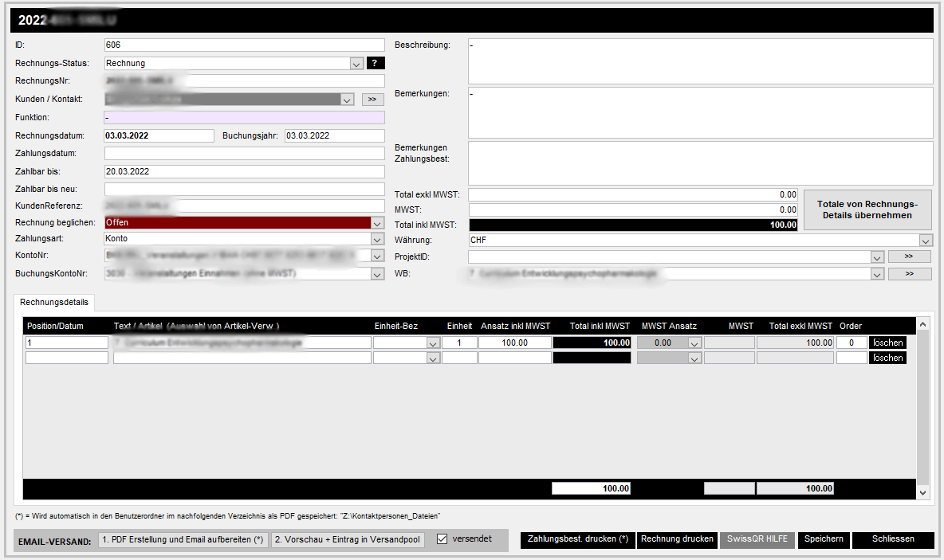The height and width of the screenshot is (560, 944).
Task: Click löschen on the empty second row
Action: 887,358
